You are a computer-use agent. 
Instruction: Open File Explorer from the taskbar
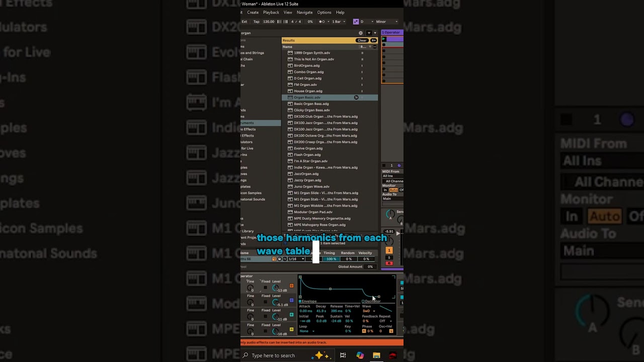tap(376, 355)
